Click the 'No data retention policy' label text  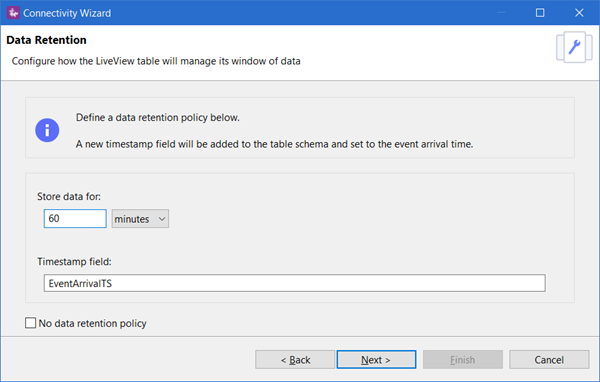(x=93, y=323)
